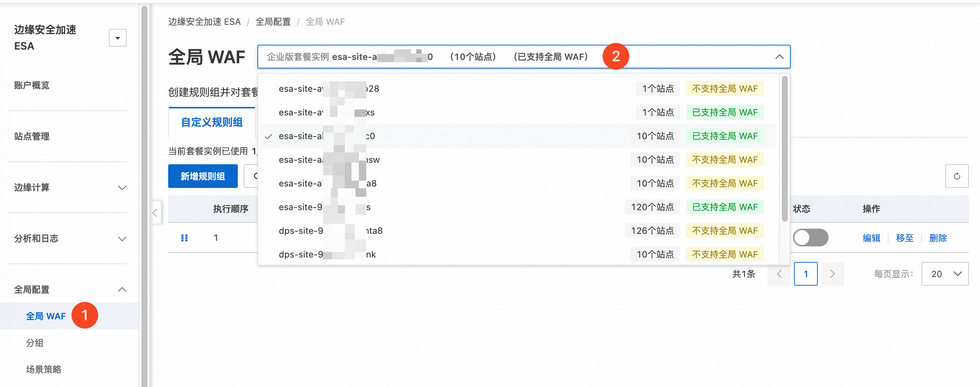Image resolution: width=980 pixels, height=387 pixels.
Task: Go to 账户概览 in the sidebar
Action: point(31,85)
